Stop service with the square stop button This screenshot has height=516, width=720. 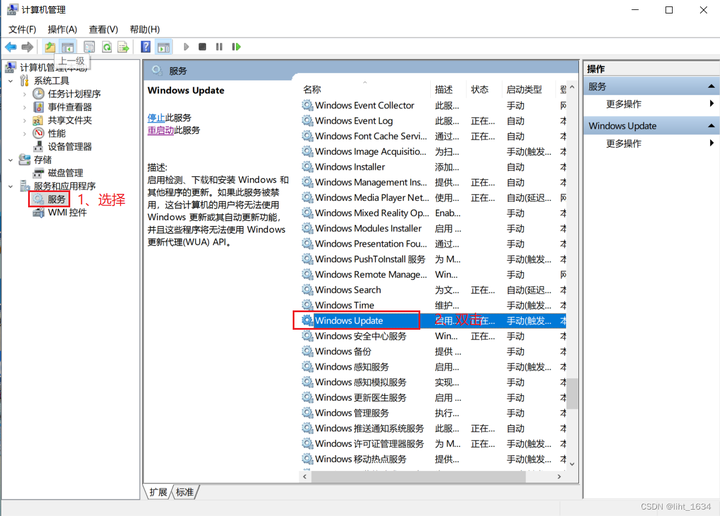202,47
